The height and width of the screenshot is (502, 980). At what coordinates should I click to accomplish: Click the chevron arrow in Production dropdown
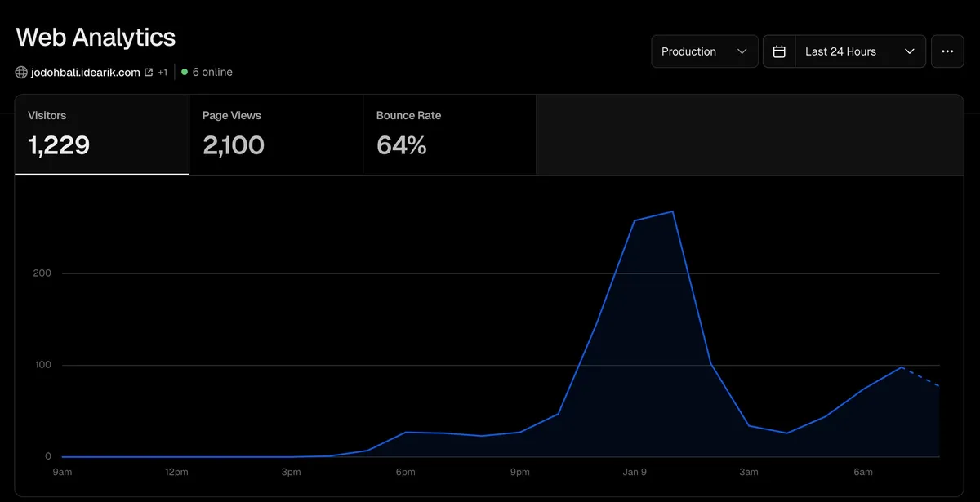tap(742, 51)
